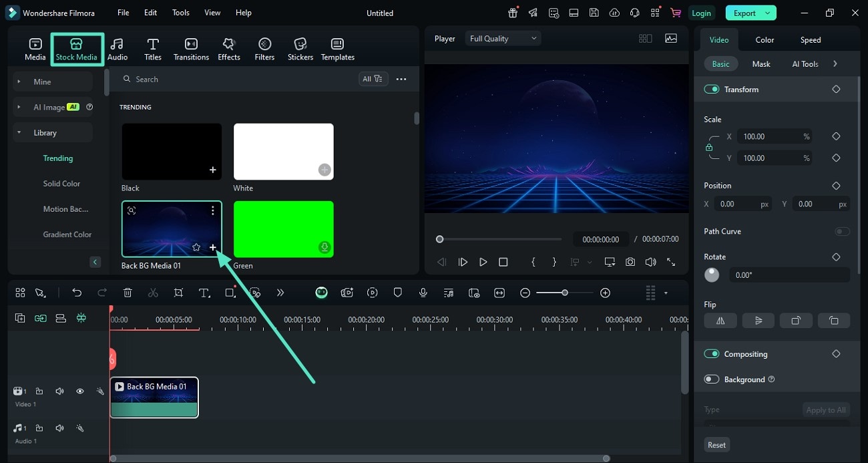Open the Media tab

[x=35, y=49]
